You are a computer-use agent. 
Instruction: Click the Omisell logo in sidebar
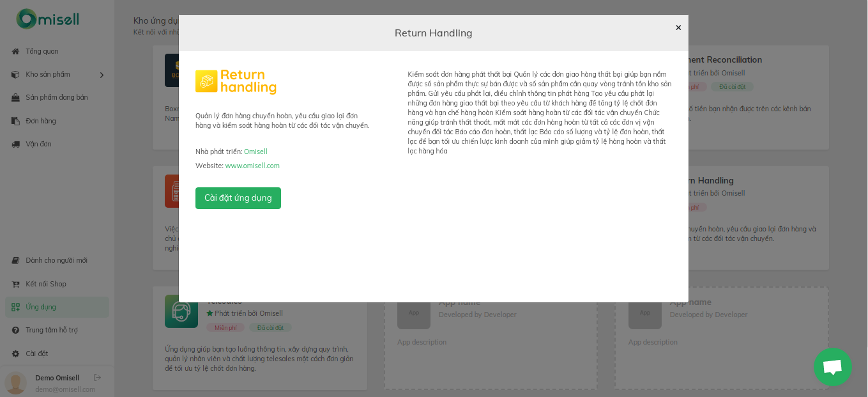pyautogui.click(x=48, y=19)
